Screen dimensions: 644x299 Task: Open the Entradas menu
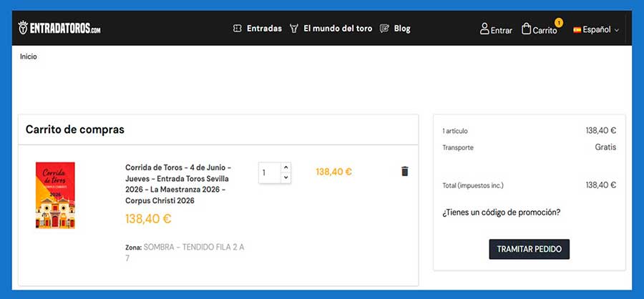tap(264, 29)
